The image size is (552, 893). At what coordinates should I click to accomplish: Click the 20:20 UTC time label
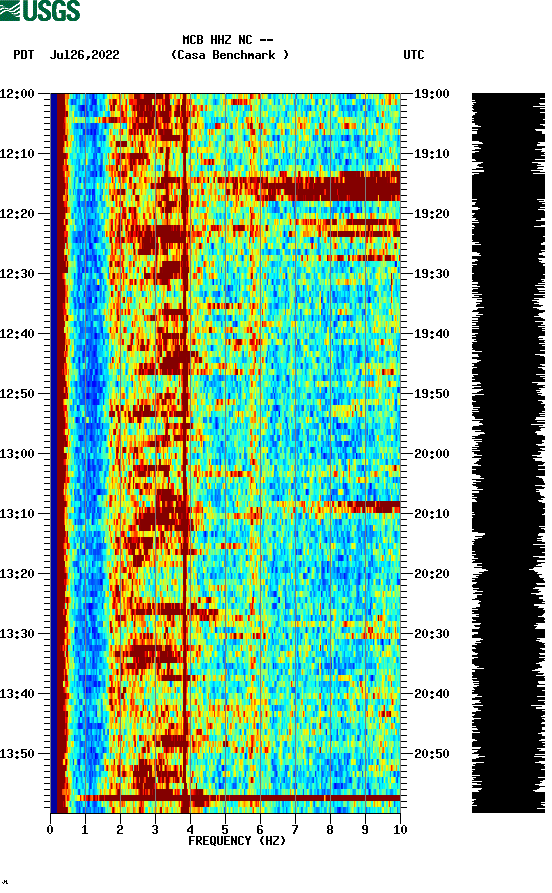432,574
